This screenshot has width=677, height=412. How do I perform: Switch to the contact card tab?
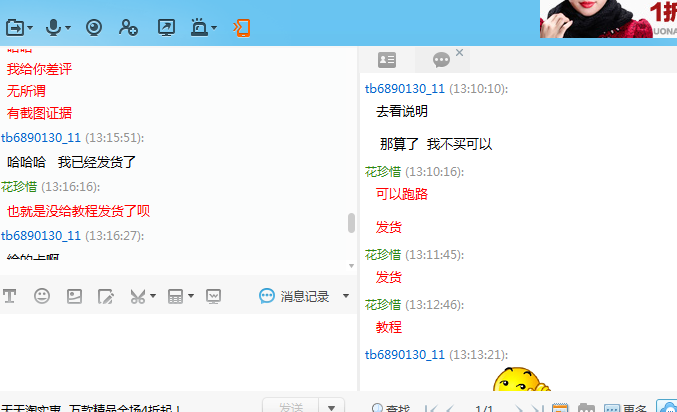point(387,60)
